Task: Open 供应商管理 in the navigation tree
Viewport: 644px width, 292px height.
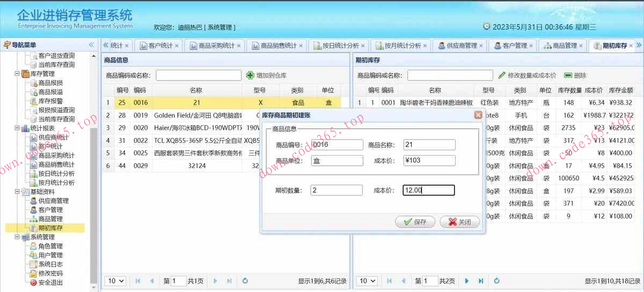Action: (x=54, y=201)
